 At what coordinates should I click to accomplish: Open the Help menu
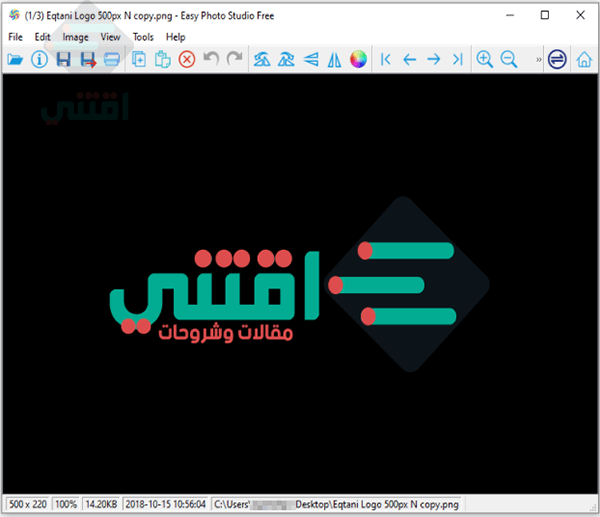(176, 37)
